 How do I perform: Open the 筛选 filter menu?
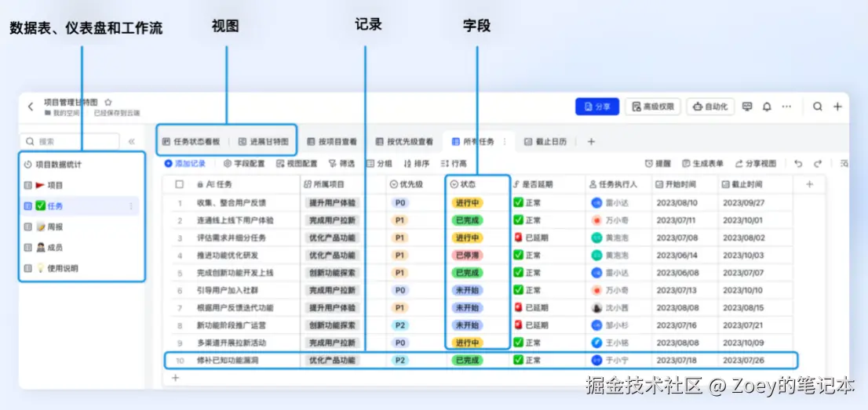point(341,163)
